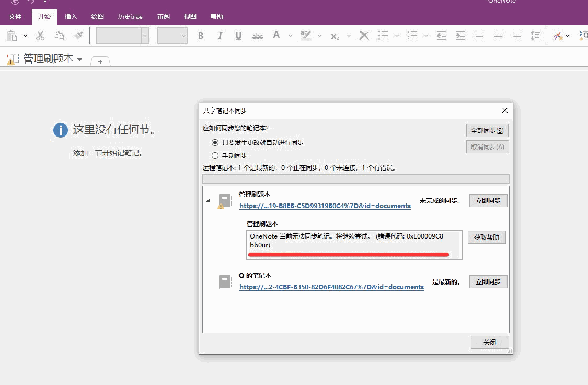The image size is (588, 385).
Task: Open paragraph spacing options
Action: [535, 36]
